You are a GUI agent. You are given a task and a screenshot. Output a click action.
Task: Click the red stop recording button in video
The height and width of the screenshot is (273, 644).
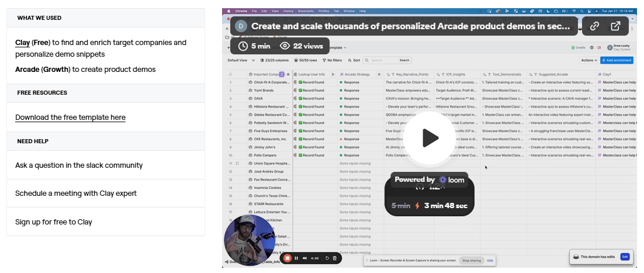coord(288,258)
